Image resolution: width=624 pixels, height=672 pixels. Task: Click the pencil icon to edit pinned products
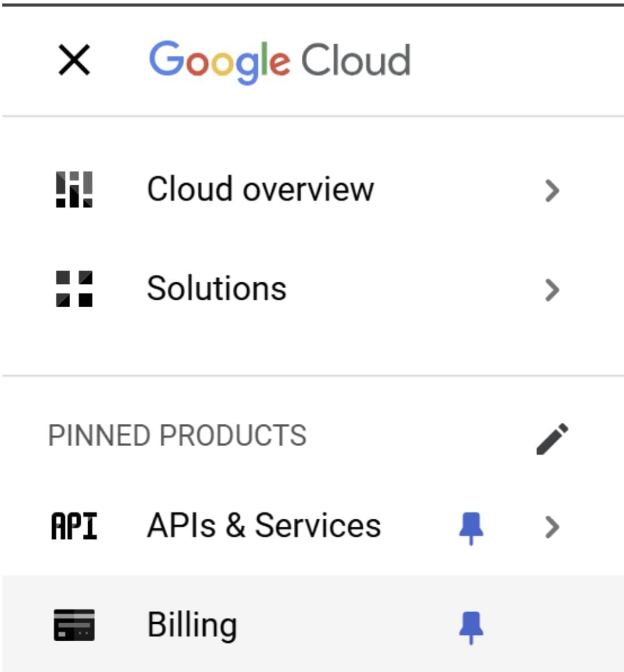tap(552, 439)
